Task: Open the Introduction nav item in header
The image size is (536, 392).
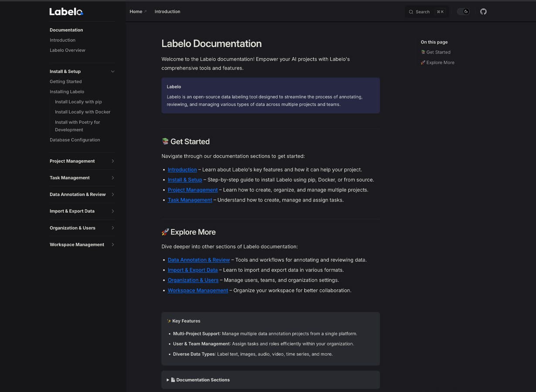Action: tap(167, 12)
